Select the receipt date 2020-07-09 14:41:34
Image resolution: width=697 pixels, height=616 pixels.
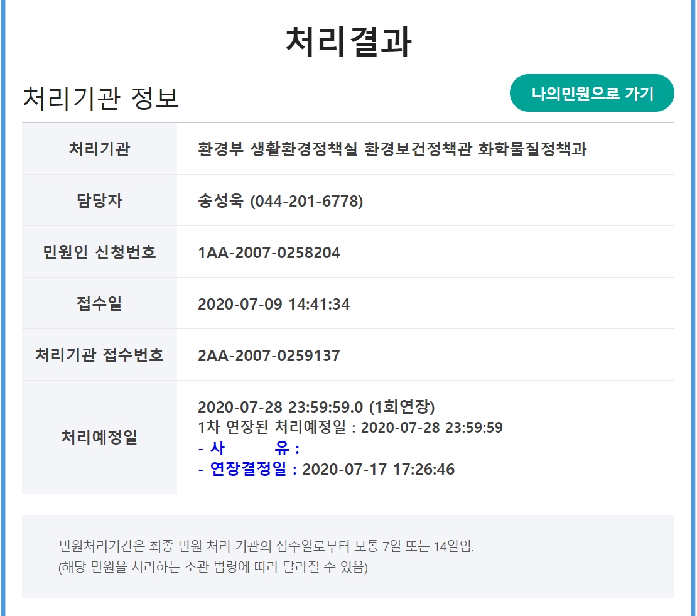click(x=274, y=305)
